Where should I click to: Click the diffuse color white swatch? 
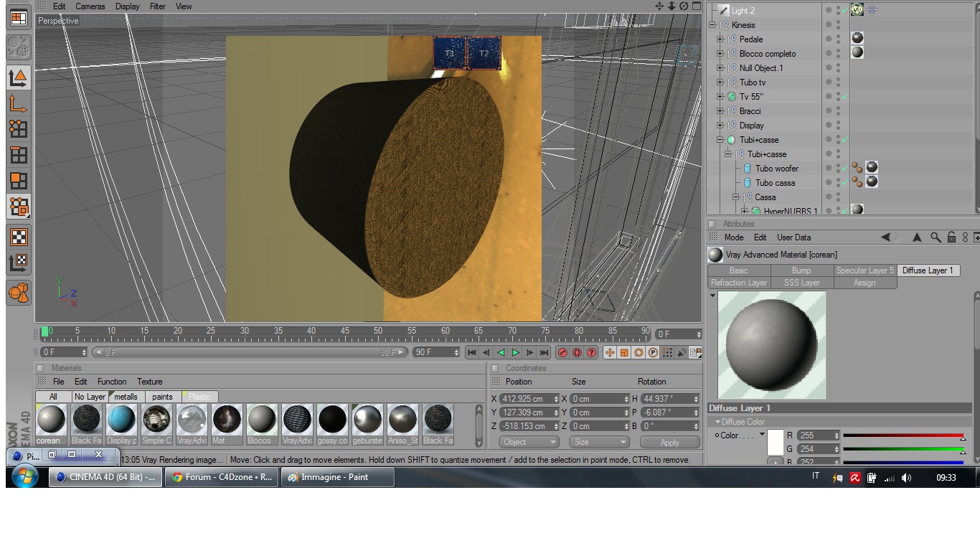pyautogui.click(x=776, y=443)
